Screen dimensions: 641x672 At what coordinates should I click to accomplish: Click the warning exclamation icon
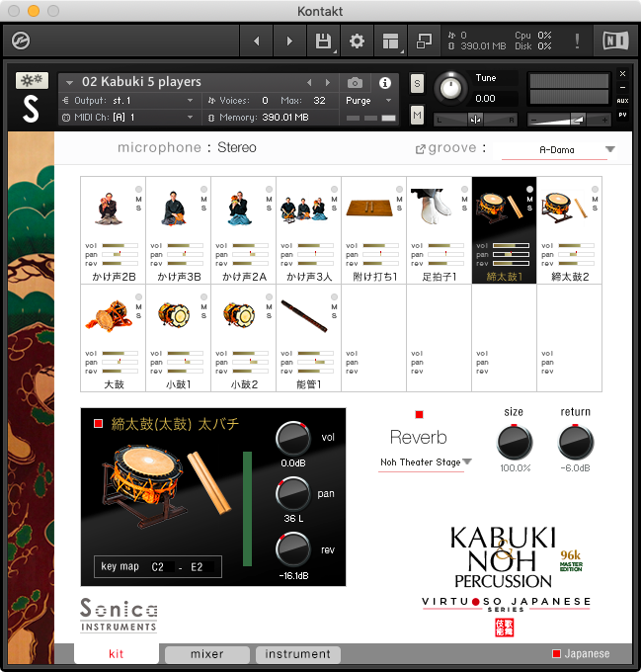pyautogui.click(x=577, y=42)
